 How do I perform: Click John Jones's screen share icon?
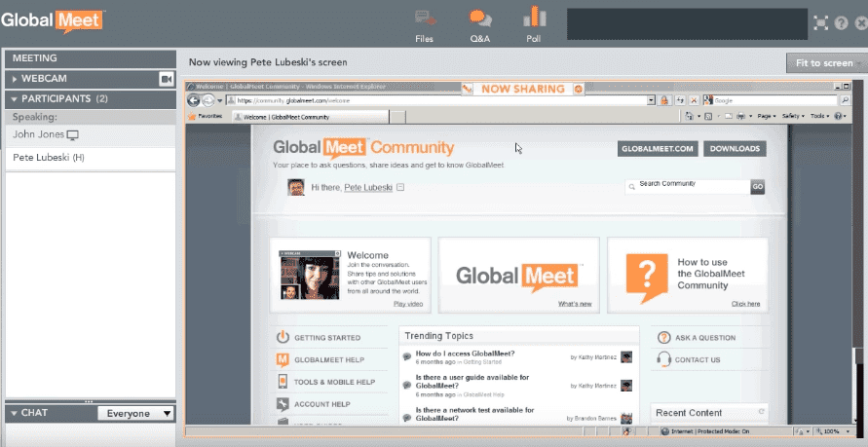(x=72, y=134)
